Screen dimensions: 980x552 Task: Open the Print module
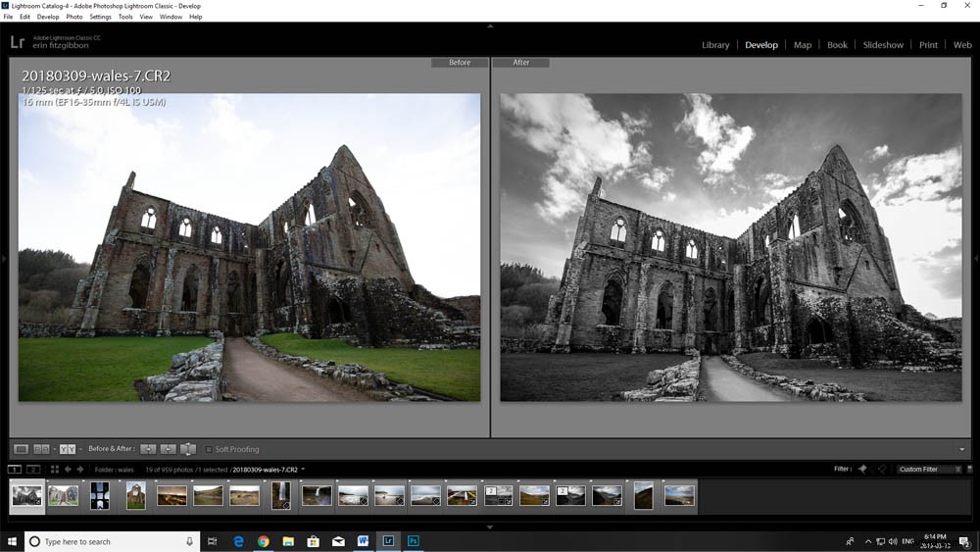(x=928, y=45)
